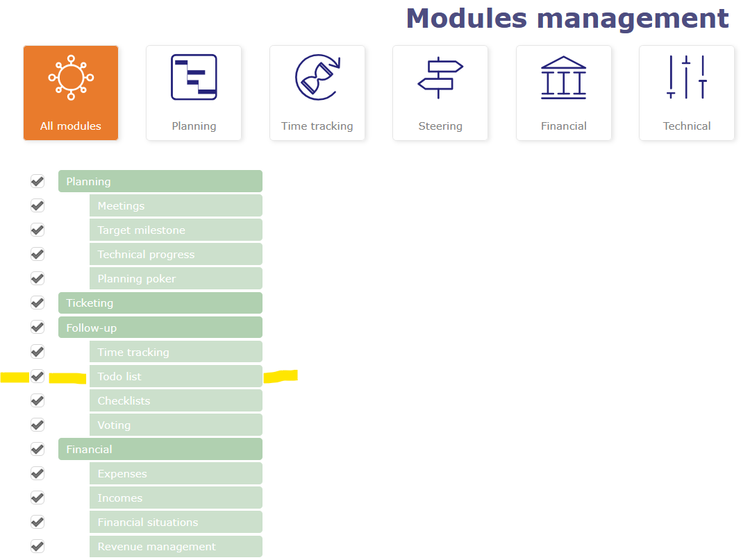Open the Time tracking hourglass icon
This screenshot has height=560, width=741.
click(317, 77)
